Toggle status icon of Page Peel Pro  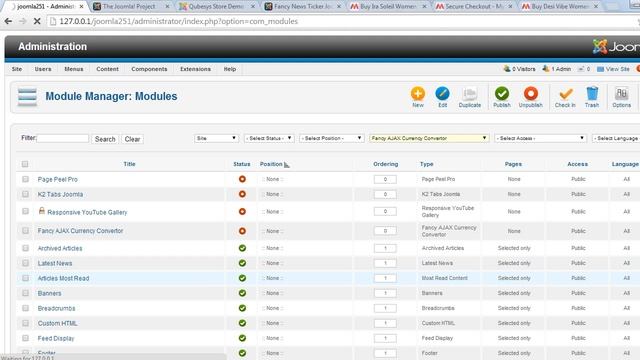click(242, 179)
